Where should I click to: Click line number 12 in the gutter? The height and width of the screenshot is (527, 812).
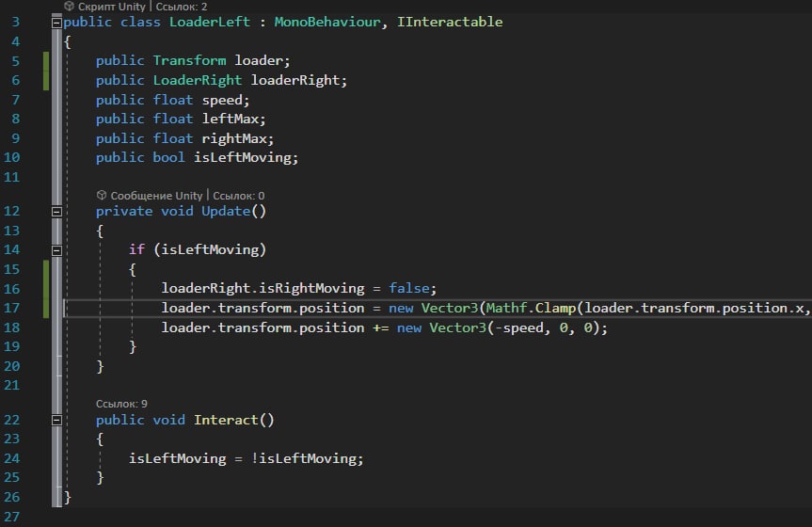coord(11,212)
